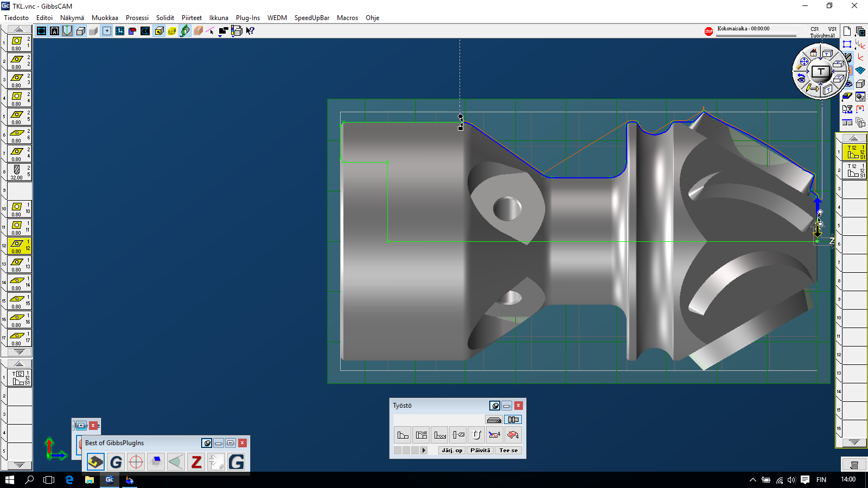Click the blue square view icon in top toolbar

click(x=41, y=31)
